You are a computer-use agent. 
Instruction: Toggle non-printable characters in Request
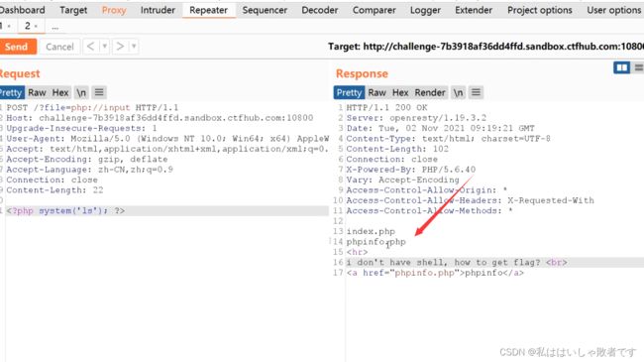click(x=81, y=92)
